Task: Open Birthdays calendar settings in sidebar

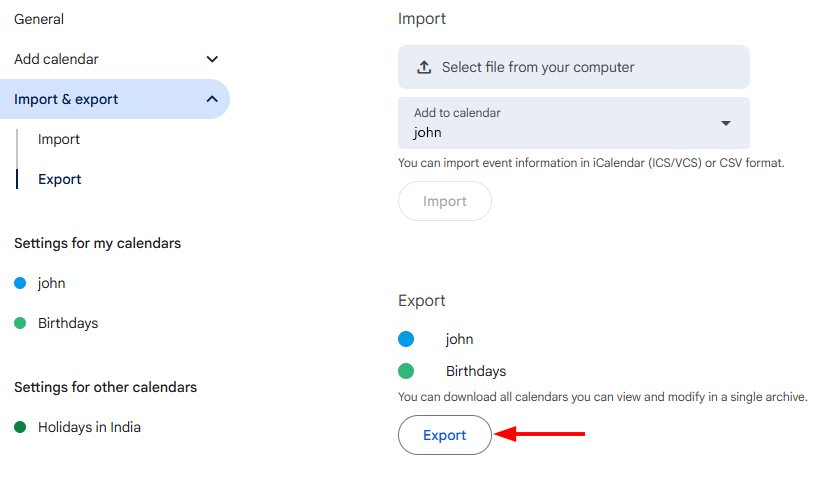Action: [68, 323]
